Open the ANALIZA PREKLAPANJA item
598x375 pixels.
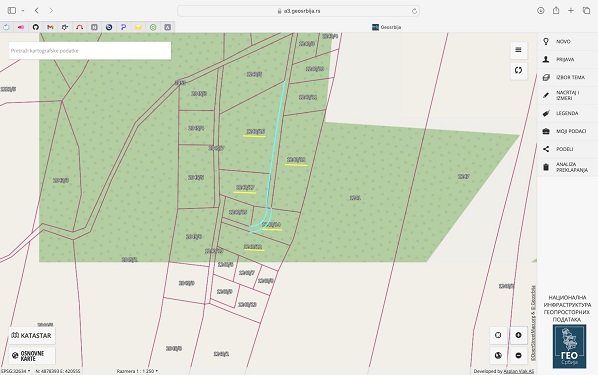pyautogui.click(x=567, y=167)
